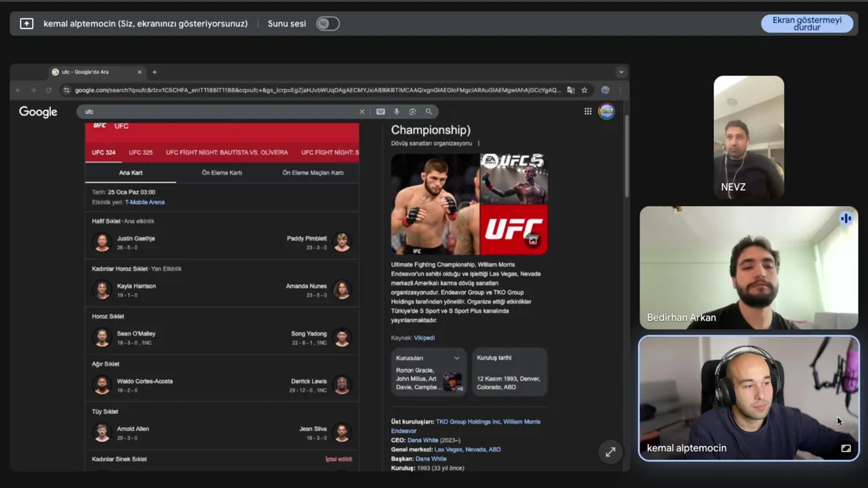868x488 pixels.
Task: Search by image with Lens icon
Action: (x=412, y=112)
